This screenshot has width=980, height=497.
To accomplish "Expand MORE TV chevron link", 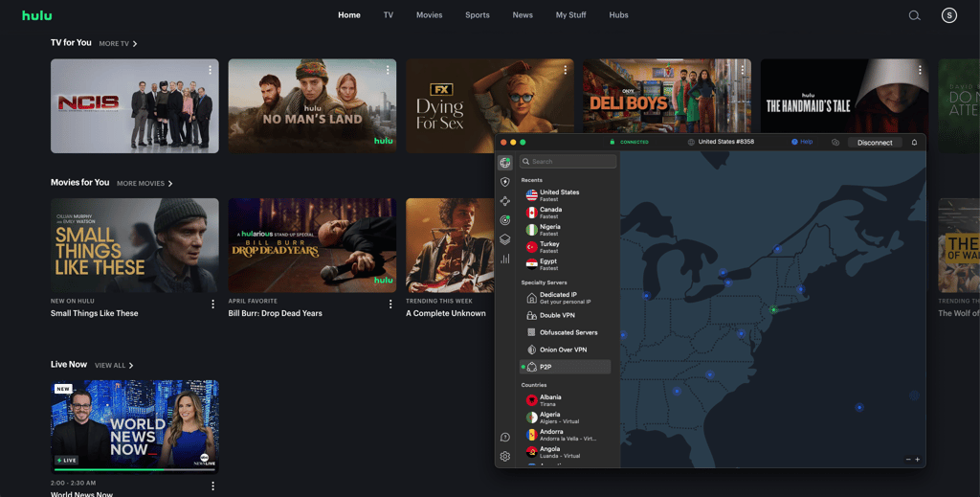I will click(118, 44).
